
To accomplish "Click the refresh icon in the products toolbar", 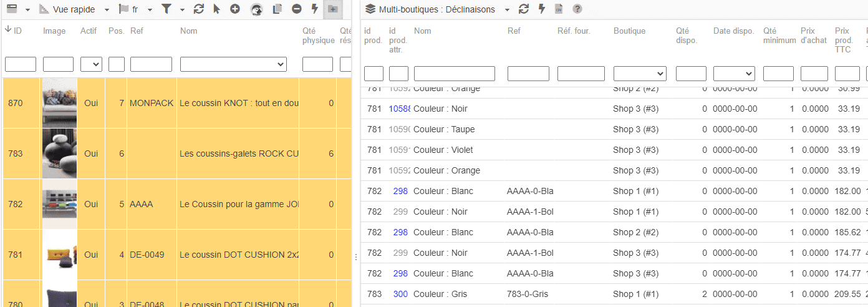I will coord(199,9).
